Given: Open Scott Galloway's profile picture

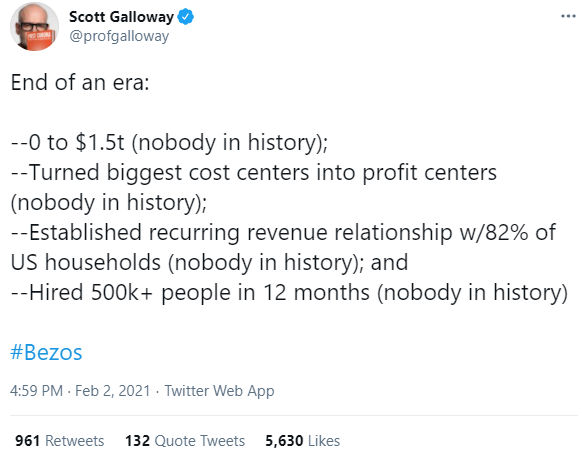Looking at the screenshot, I should point(34,27).
